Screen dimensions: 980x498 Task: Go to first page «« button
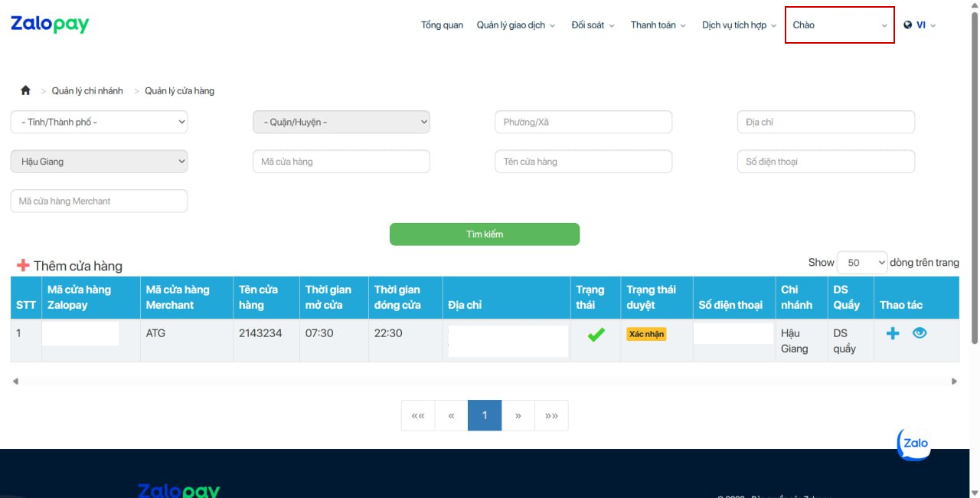coord(418,415)
